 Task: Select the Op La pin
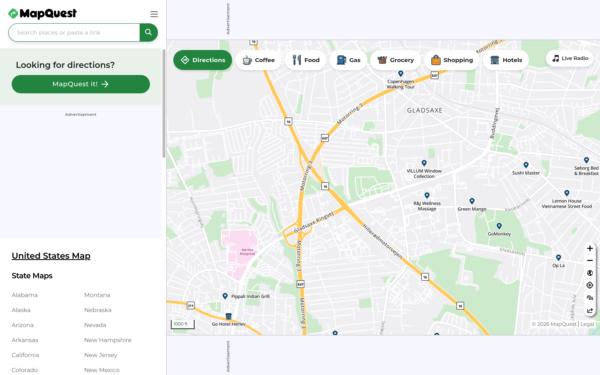pos(558,258)
